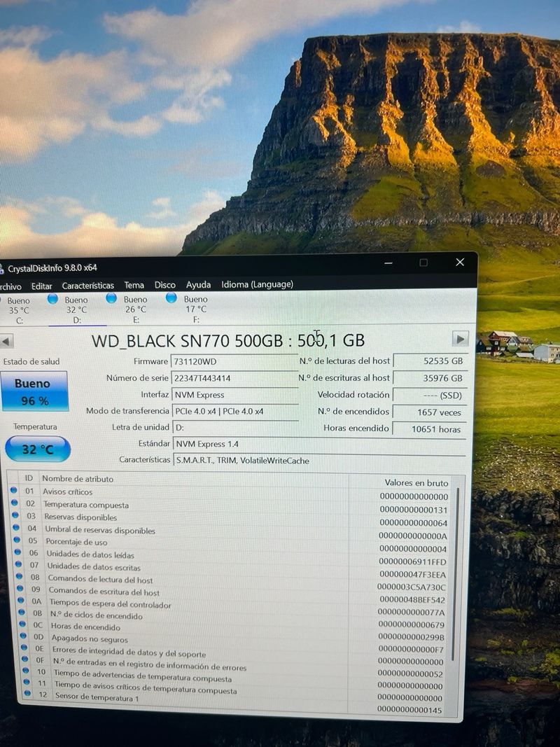Viewport: 560px width, 747px height.
Task: Select drive E: at 26 °C
Action: [136, 309]
